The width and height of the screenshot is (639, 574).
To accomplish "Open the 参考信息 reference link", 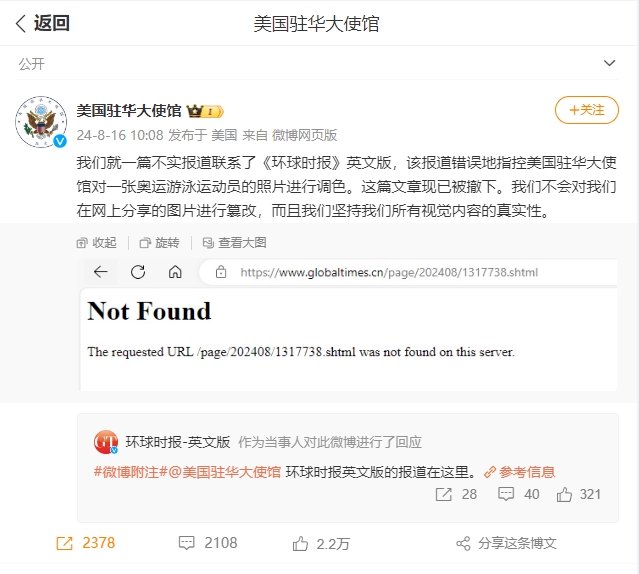I will (x=520, y=472).
